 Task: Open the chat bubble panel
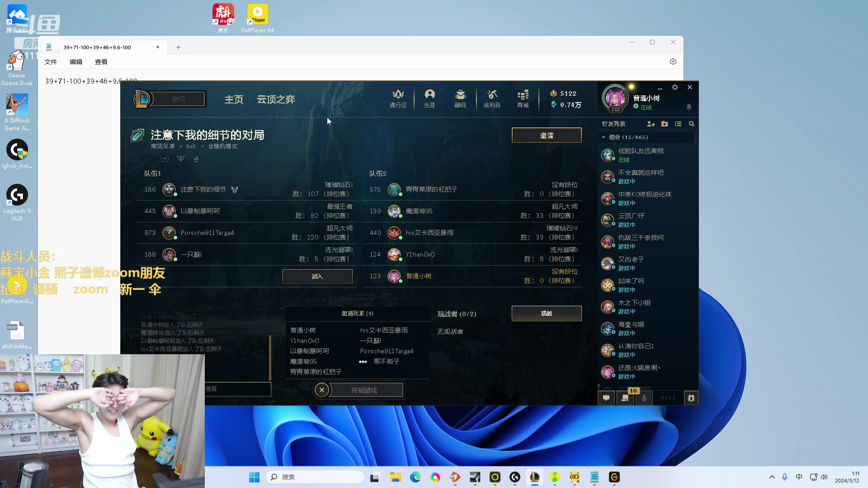tap(606, 398)
